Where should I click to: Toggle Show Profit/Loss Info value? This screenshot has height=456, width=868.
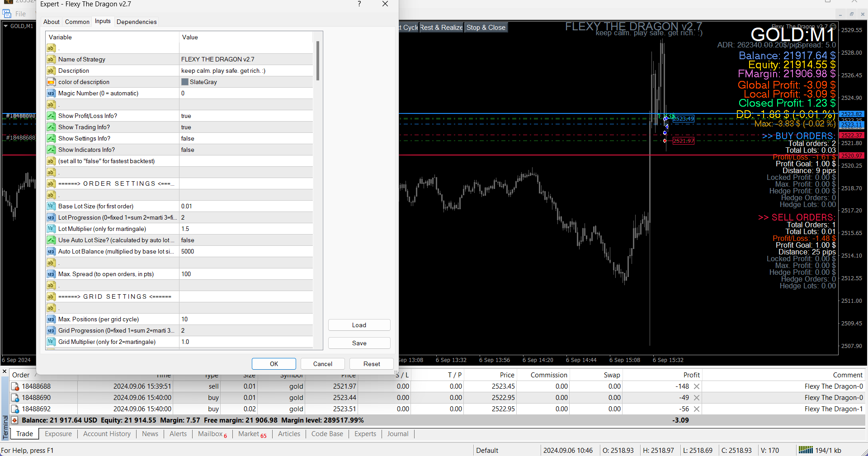pyautogui.click(x=246, y=116)
